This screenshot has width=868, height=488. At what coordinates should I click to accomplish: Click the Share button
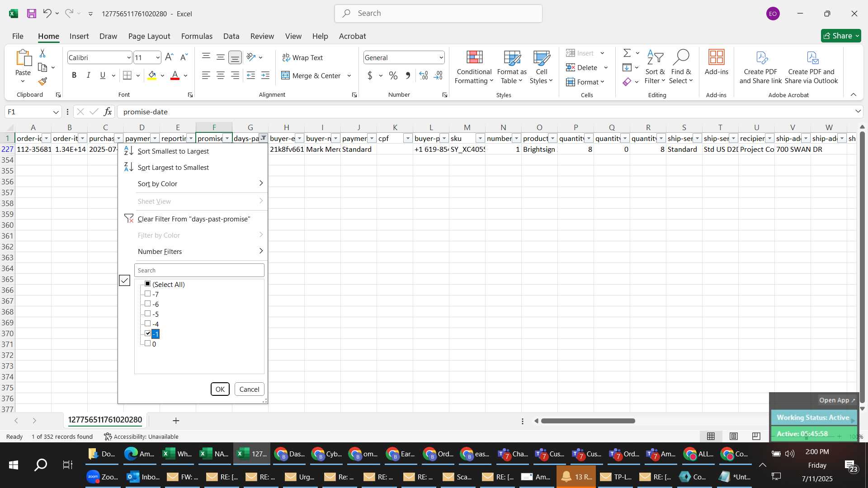(x=841, y=36)
